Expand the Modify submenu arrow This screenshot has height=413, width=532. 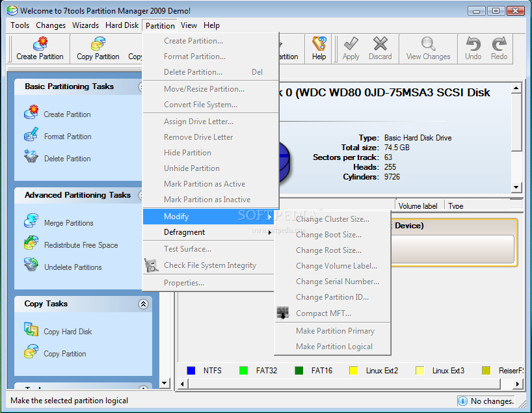pyautogui.click(x=270, y=217)
